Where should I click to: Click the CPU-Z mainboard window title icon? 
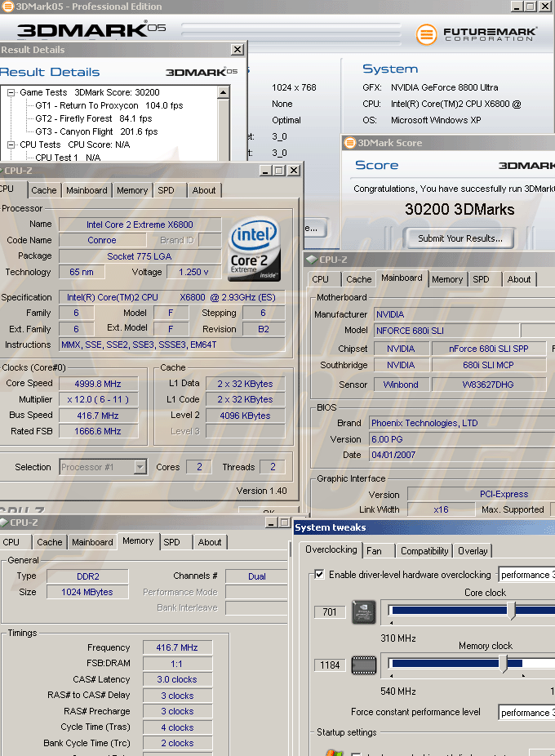[x=312, y=260]
